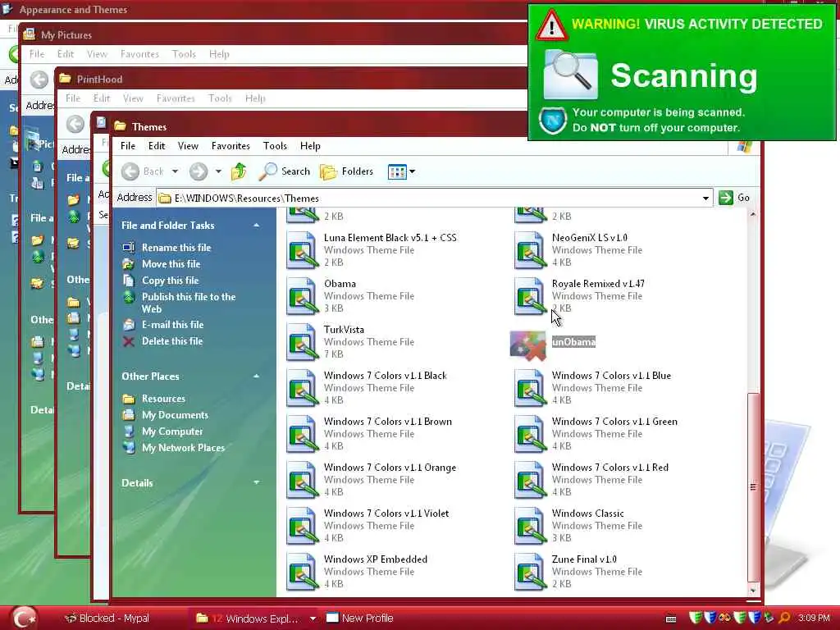Click the keyboard icon in system tray

click(x=671, y=619)
